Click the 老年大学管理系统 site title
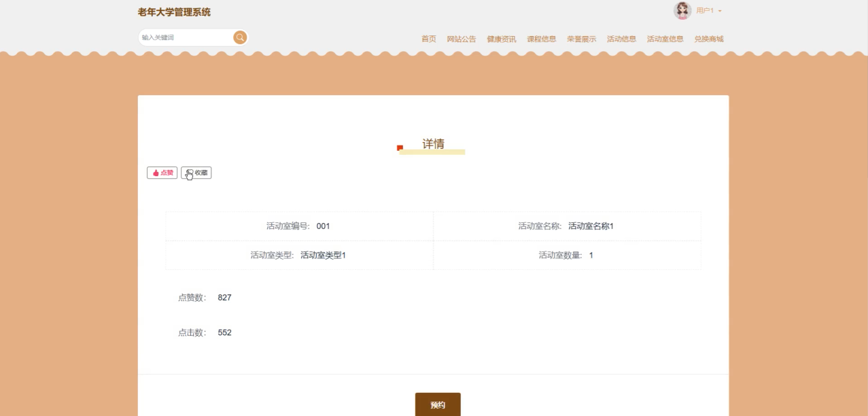868x416 pixels. [174, 12]
